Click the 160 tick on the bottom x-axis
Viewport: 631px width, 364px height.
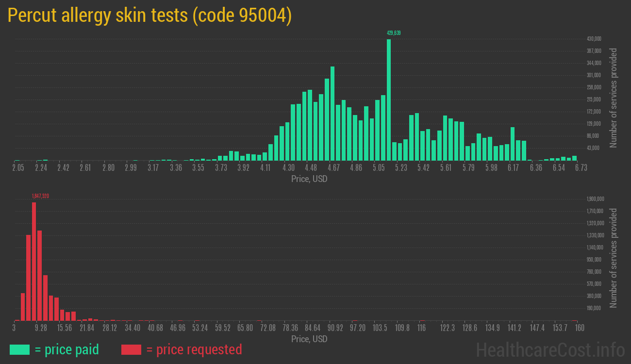(579, 328)
